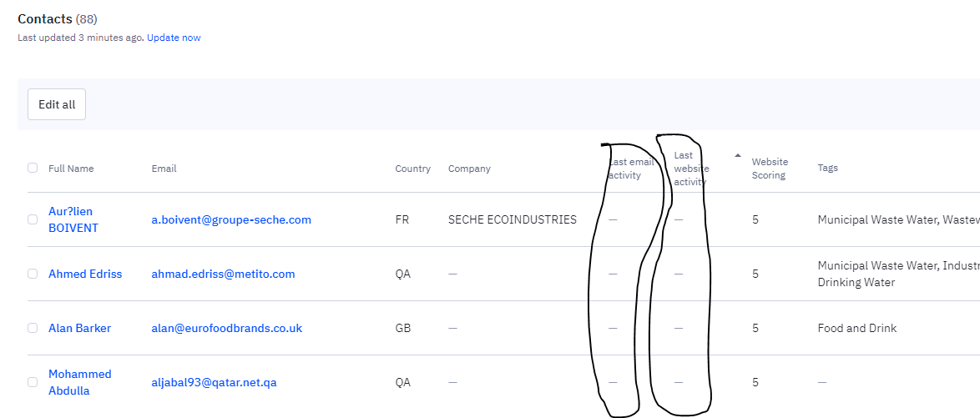
Task: Tick the select-all checkbox in header row
Action: point(33,168)
